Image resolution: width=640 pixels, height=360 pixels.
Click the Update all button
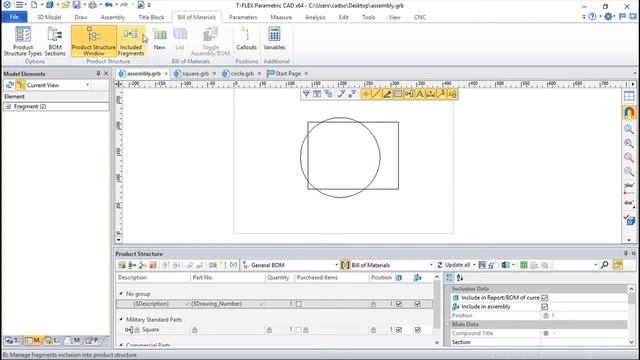click(454, 265)
